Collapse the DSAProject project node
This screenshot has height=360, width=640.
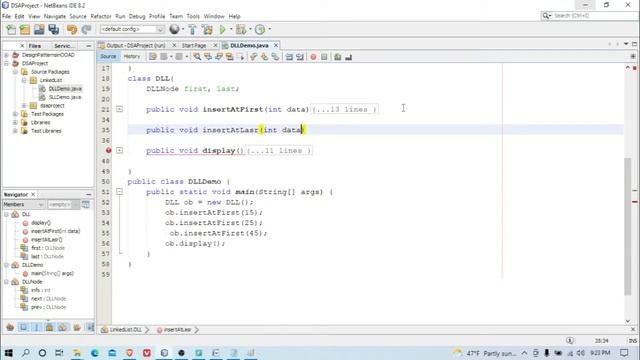point(7,63)
